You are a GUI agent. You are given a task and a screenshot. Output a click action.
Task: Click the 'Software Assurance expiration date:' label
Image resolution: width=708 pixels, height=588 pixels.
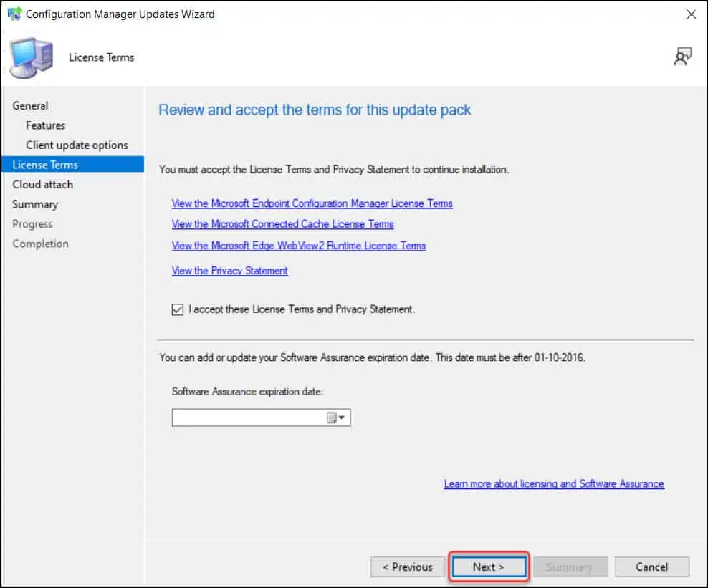tap(247, 392)
